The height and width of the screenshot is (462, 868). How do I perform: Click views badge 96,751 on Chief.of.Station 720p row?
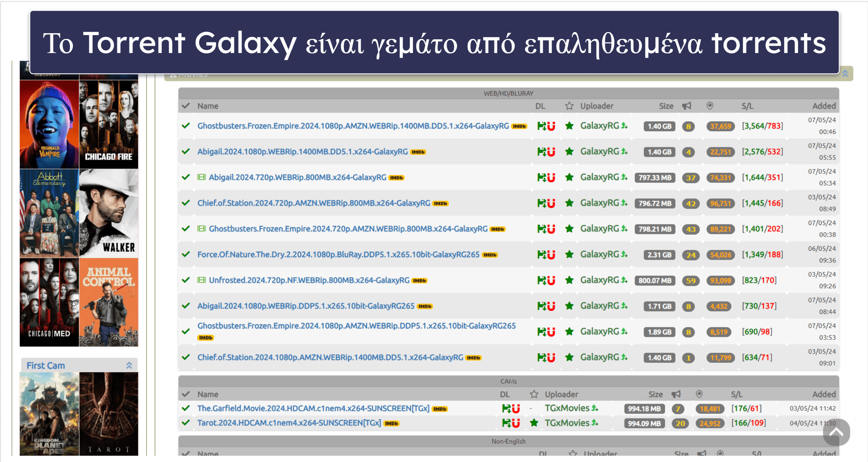(720, 203)
